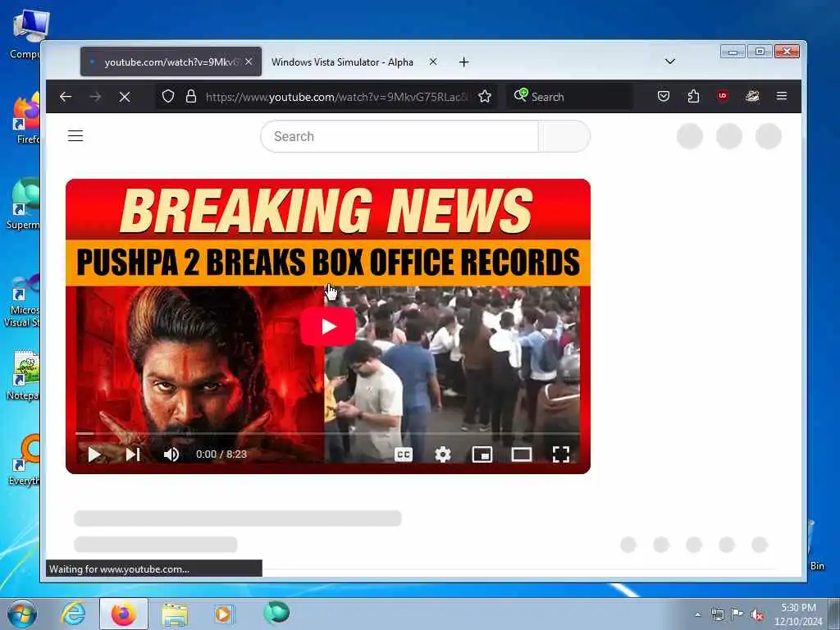Show hidden system tray icons
This screenshot has width=840, height=630.
[x=697, y=614]
